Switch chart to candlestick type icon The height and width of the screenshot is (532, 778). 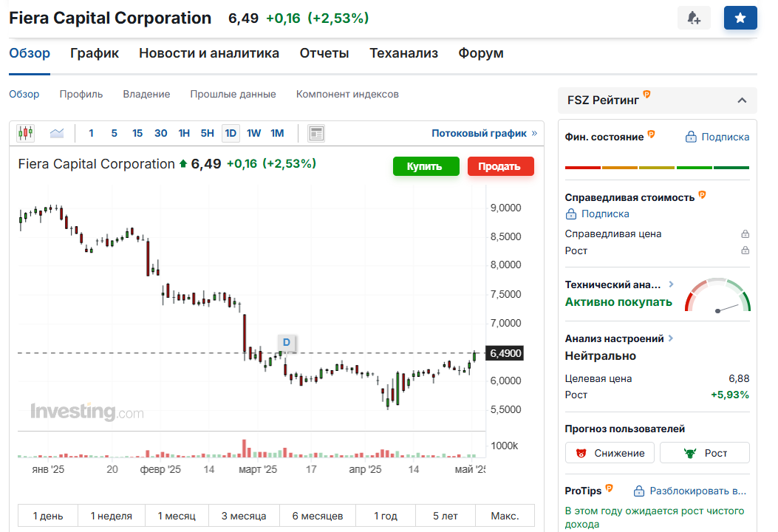pos(25,133)
